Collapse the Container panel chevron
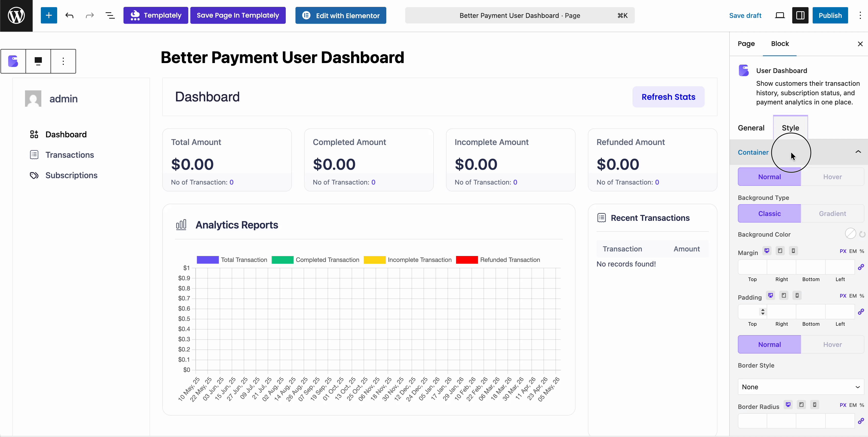Screen dimensions: 868x437 click(858, 152)
